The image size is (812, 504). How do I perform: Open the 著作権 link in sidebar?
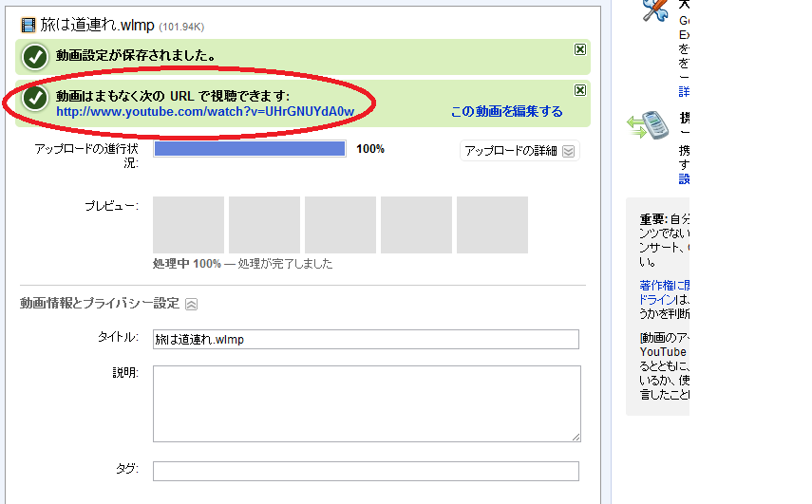point(665,285)
